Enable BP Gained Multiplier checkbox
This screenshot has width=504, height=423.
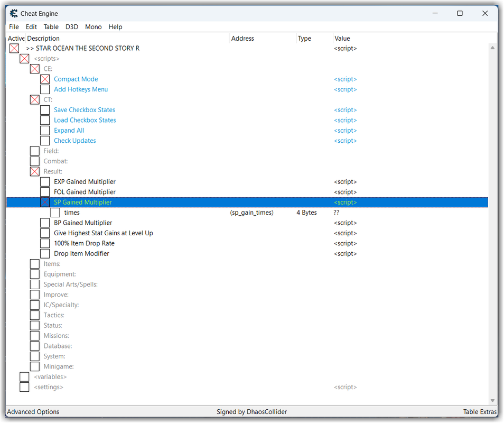point(45,223)
